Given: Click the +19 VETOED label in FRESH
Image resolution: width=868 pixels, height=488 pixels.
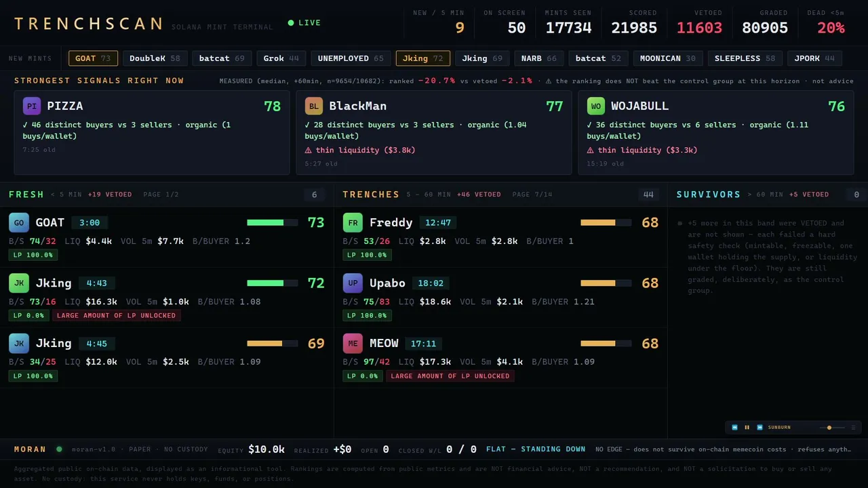Looking at the screenshot, I should (110, 195).
